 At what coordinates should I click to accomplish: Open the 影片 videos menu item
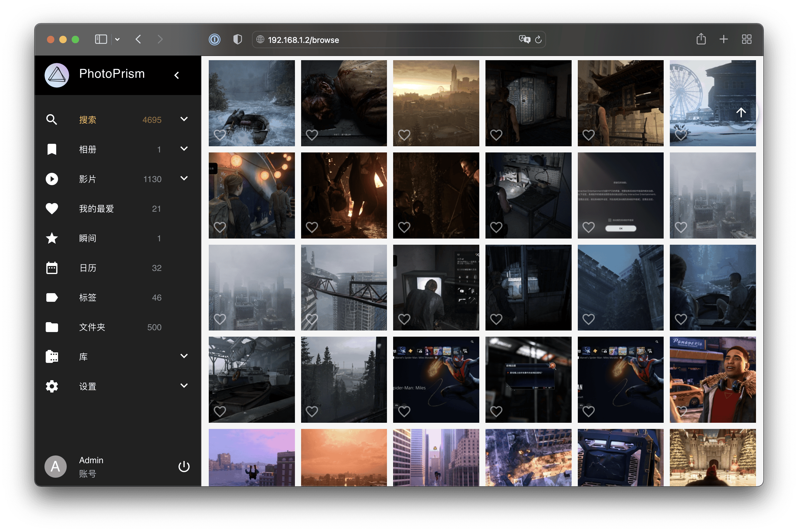(88, 179)
